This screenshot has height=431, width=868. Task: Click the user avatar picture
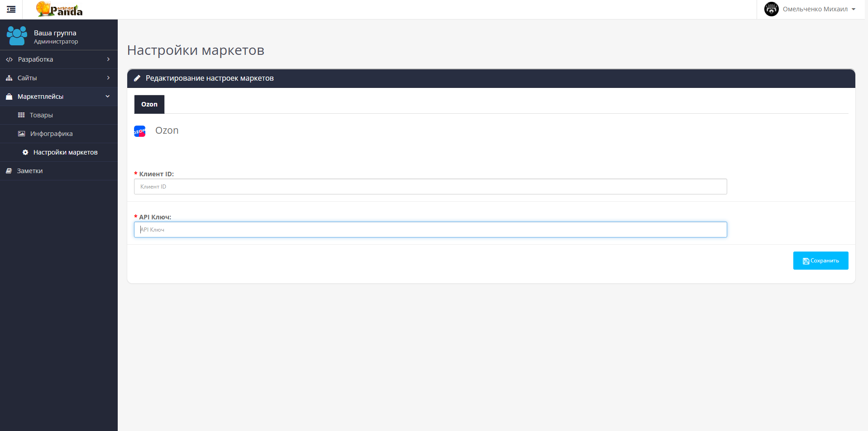(x=771, y=9)
